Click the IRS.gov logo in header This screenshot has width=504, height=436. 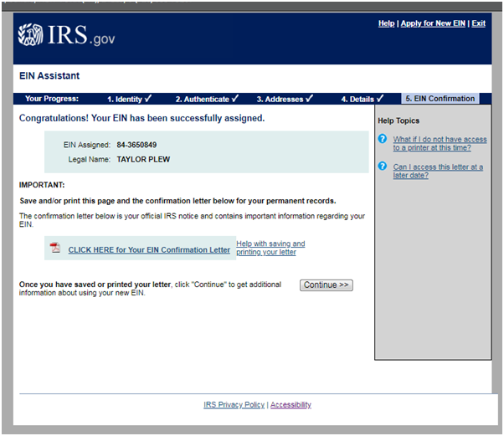67,36
